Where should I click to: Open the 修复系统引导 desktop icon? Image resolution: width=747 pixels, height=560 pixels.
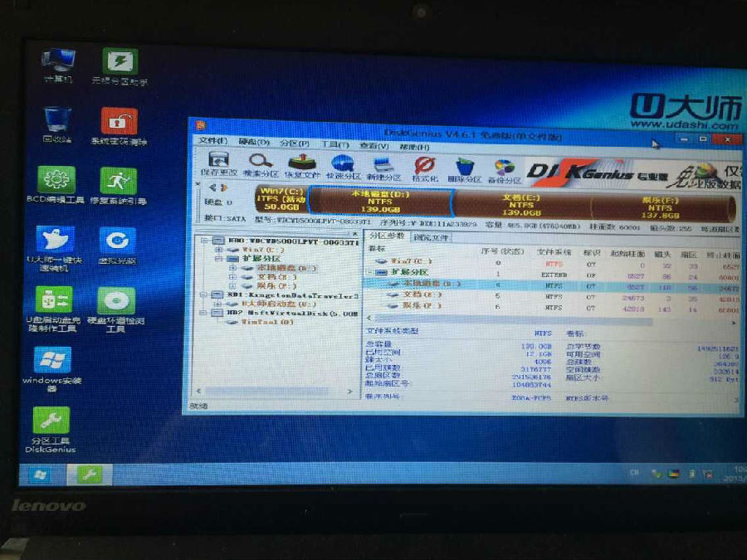[x=118, y=186]
